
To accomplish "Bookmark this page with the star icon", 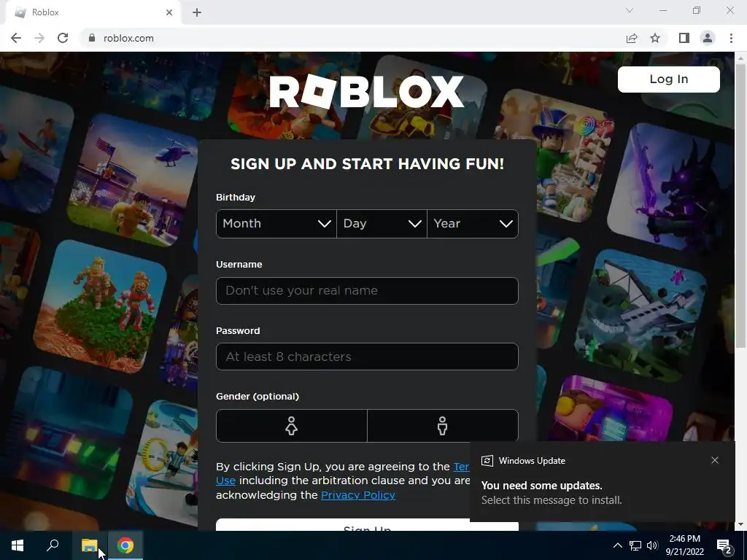I will (655, 38).
